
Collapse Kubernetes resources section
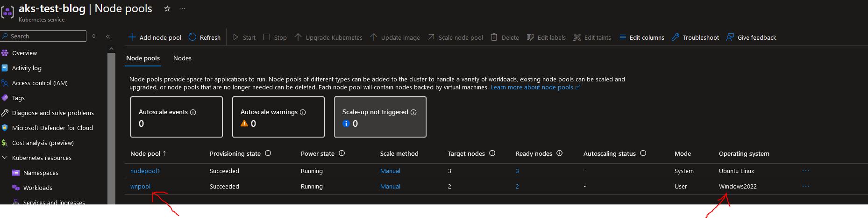[x=5, y=158]
